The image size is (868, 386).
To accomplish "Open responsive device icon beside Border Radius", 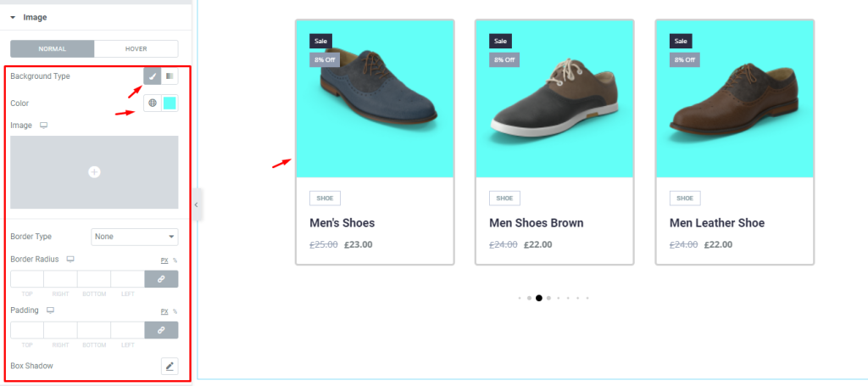I will coord(70,260).
